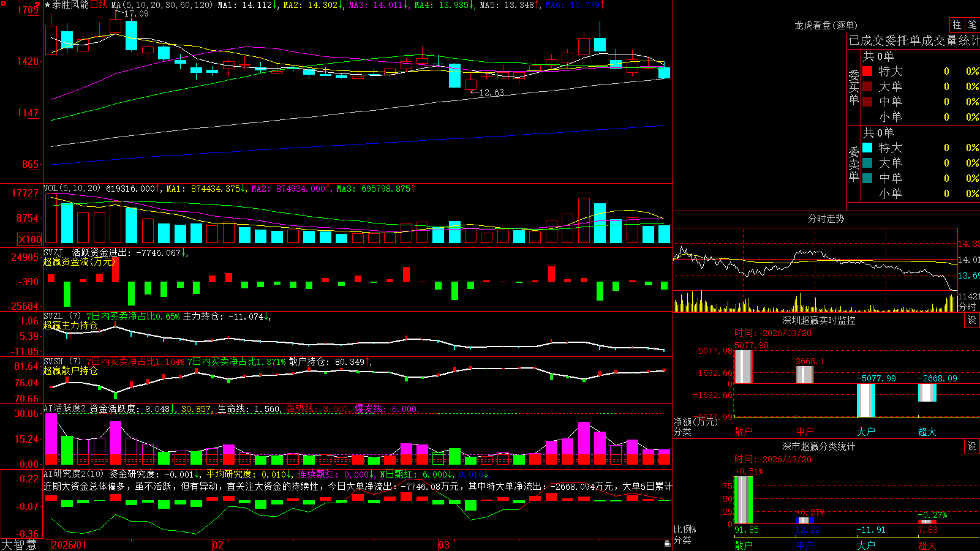This screenshot has width=980, height=551.
Task: Click 设 icon for 深圳超赢实时监控
Action: [972, 320]
